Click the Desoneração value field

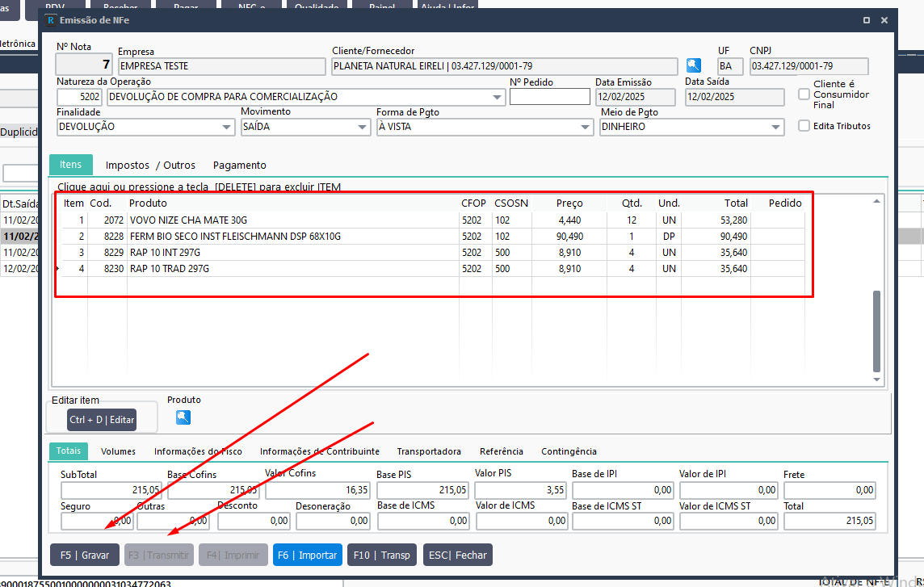tap(333, 521)
